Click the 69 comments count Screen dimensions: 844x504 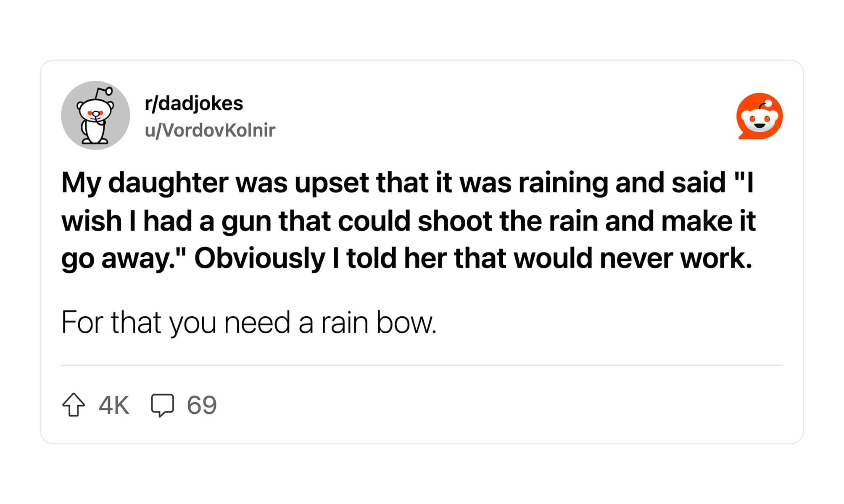tap(202, 405)
